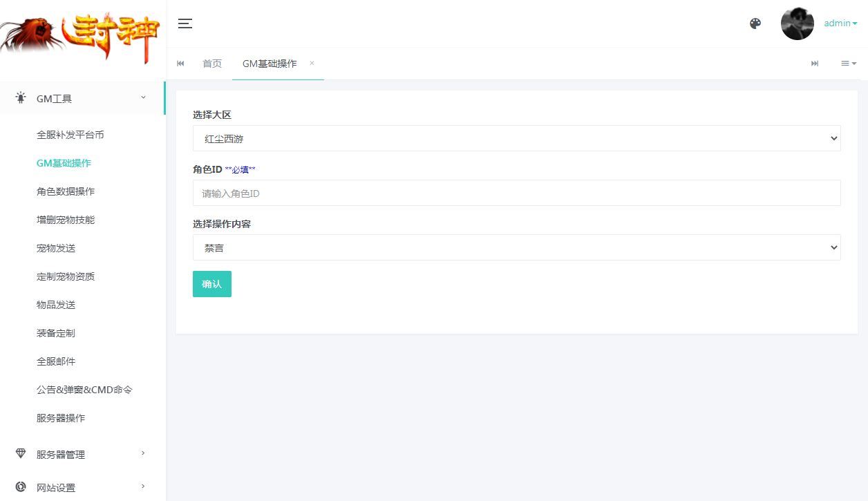
Task: Click the 确认 confirm button
Action: [x=211, y=283]
